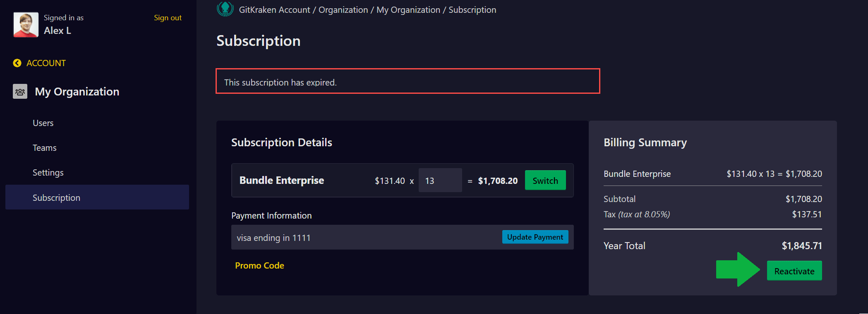Viewport: 868px width, 314px height.
Task: Click the license quantity field showing 13
Action: 440,180
